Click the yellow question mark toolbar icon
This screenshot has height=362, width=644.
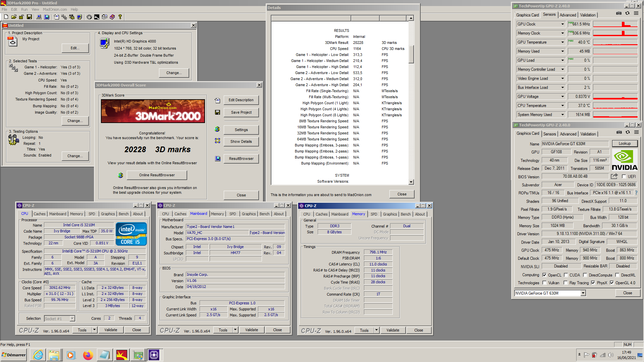click(120, 17)
